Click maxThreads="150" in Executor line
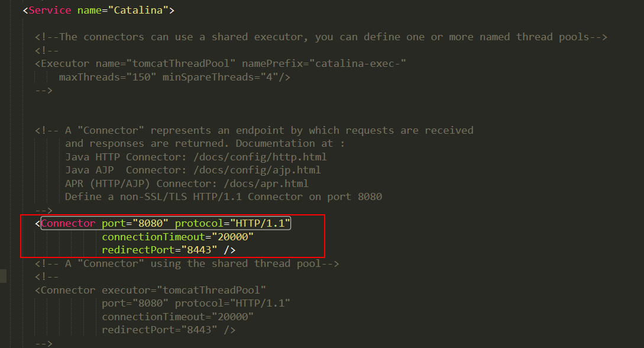 [x=108, y=78]
